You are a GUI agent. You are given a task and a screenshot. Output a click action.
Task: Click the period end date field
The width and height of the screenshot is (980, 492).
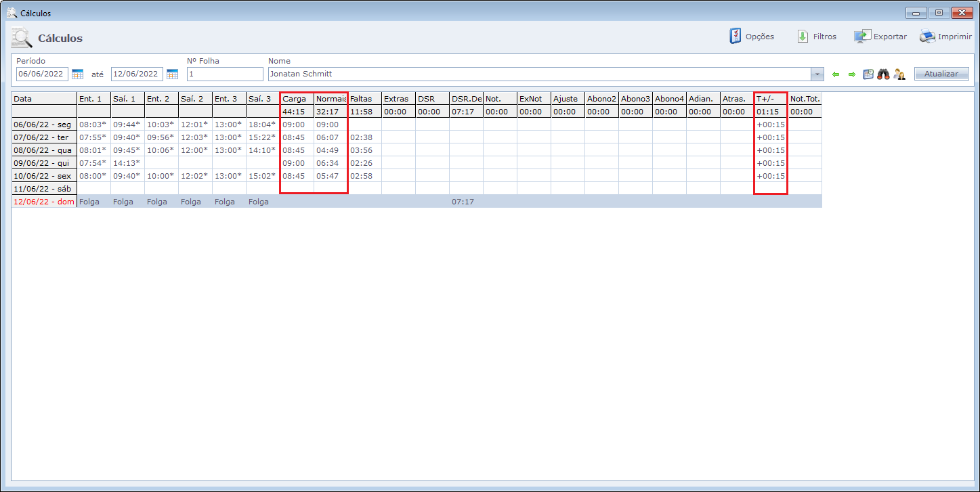(137, 74)
